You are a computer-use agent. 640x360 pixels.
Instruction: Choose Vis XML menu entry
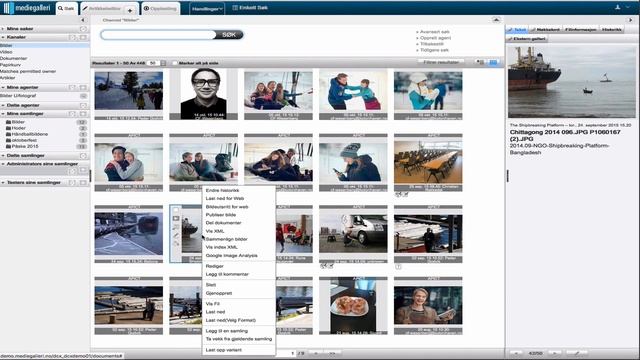tap(215, 231)
